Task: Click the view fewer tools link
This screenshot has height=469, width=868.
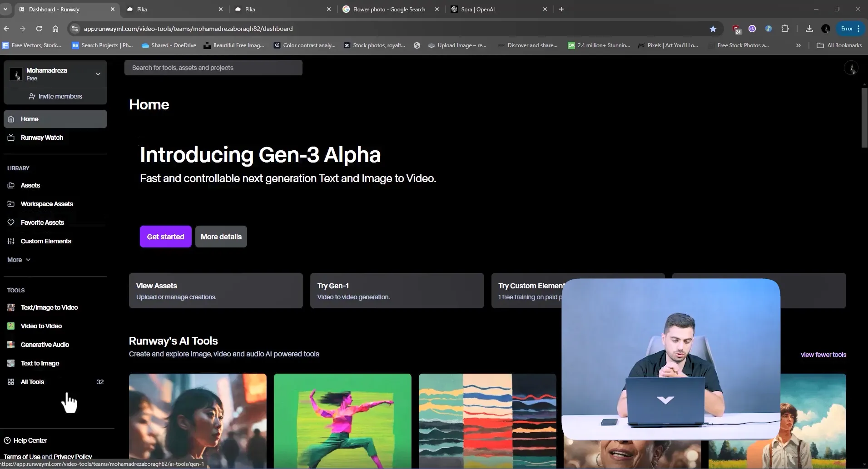Action: [x=823, y=355]
